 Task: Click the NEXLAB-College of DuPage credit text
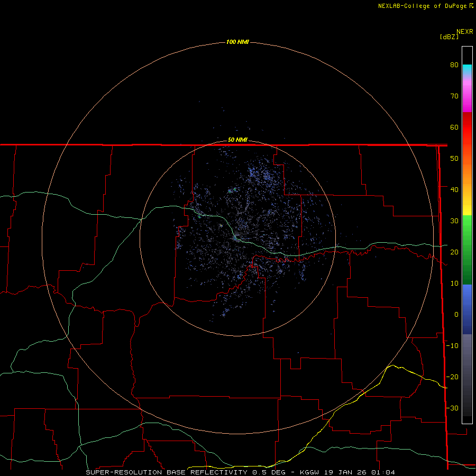click(x=423, y=6)
